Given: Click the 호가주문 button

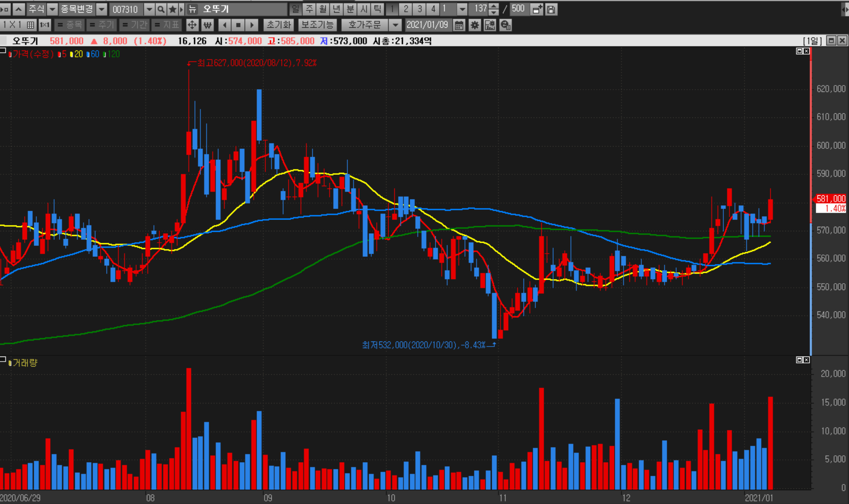Looking at the screenshot, I should tap(365, 25).
